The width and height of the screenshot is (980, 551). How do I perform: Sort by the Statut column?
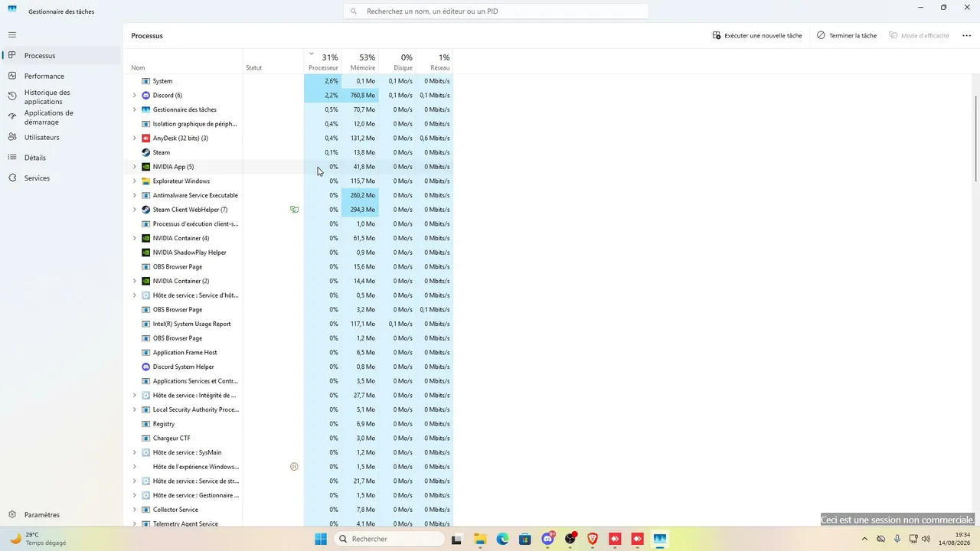click(273, 62)
